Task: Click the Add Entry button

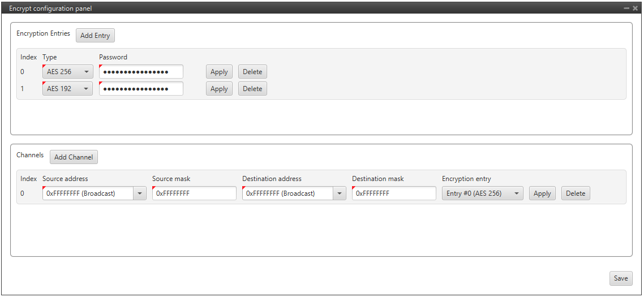Action: click(95, 36)
